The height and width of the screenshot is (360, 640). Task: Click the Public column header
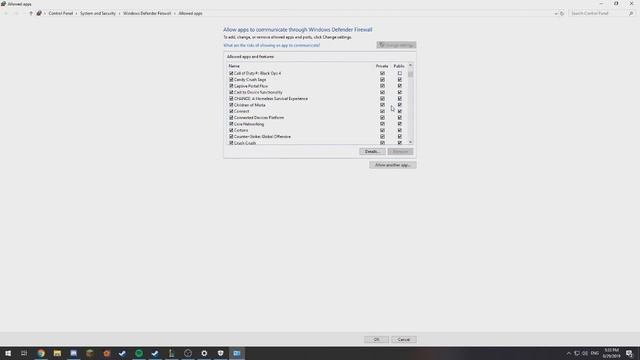pyautogui.click(x=399, y=66)
